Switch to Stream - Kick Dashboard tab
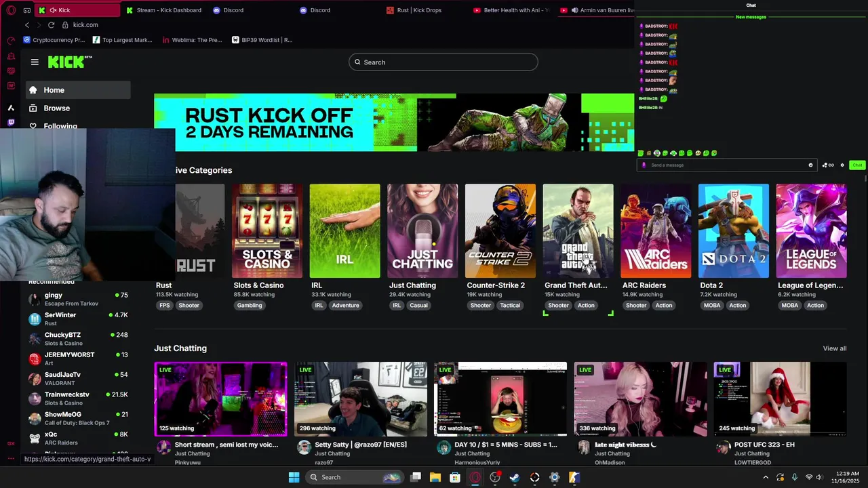 [164, 10]
